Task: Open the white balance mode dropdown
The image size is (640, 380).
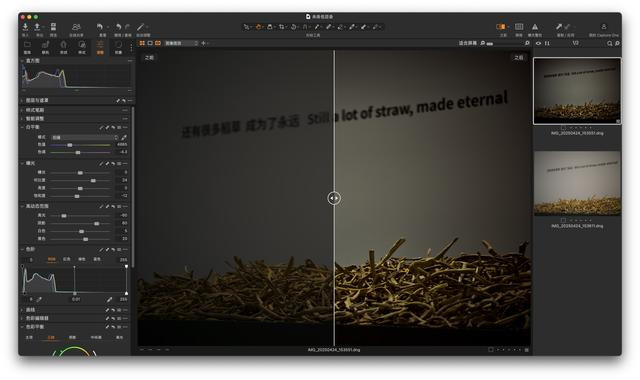Action: point(84,138)
